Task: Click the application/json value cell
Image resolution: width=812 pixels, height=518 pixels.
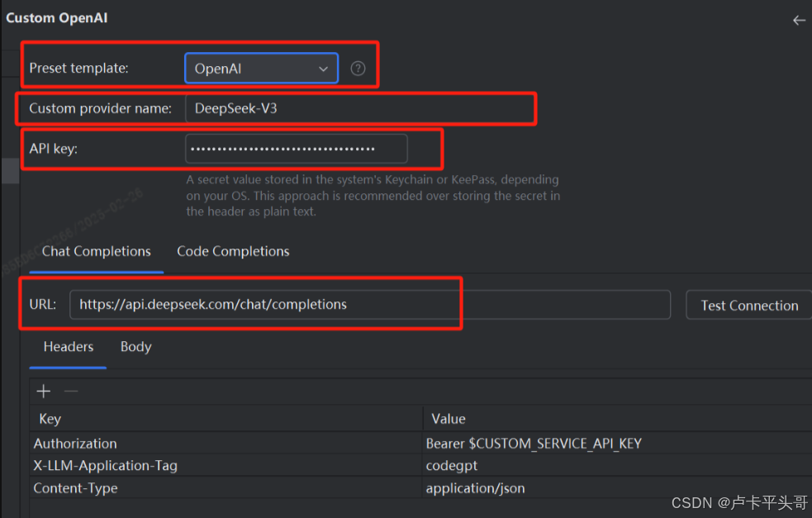Action: click(618, 488)
